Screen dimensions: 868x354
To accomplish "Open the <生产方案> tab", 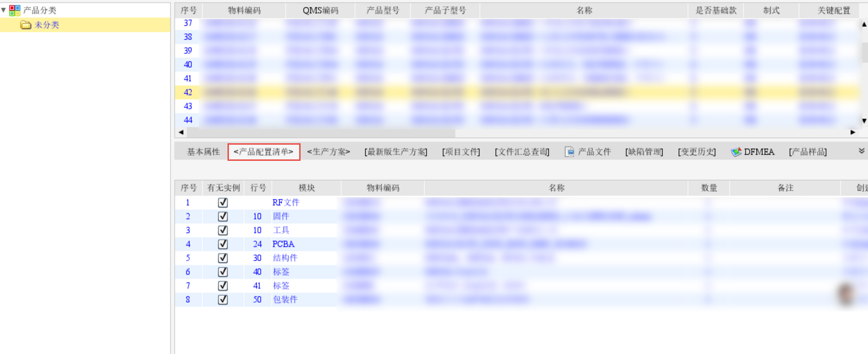I will [x=329, y=152].
